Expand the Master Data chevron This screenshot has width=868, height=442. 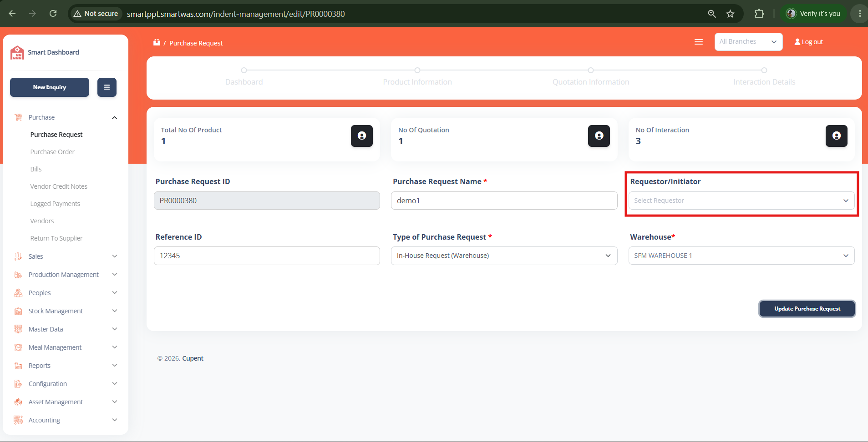pos(115,329)
